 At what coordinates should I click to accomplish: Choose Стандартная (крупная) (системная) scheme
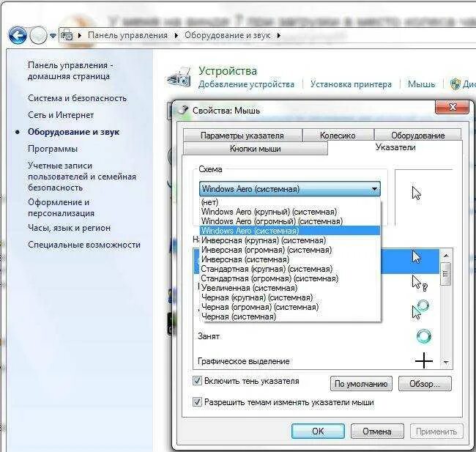pos(290,269)
